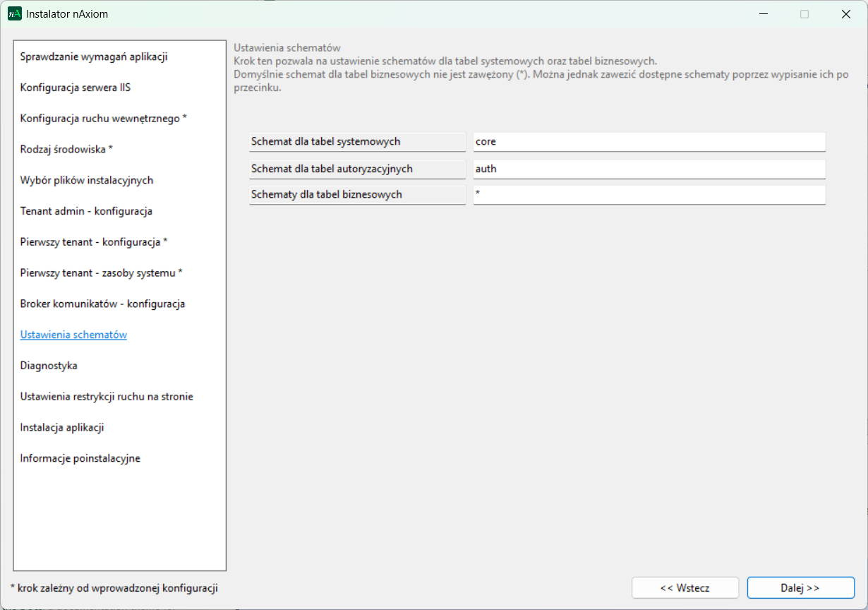Focus the authorization schema field 'auth'
Viewport: 868px width, 610px height.
649,169
